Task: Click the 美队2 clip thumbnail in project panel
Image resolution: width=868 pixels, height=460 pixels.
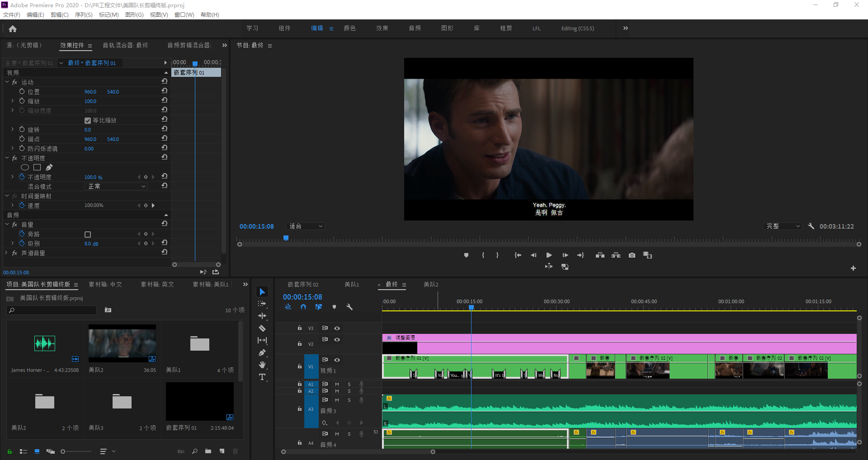Action: [122, 343]
